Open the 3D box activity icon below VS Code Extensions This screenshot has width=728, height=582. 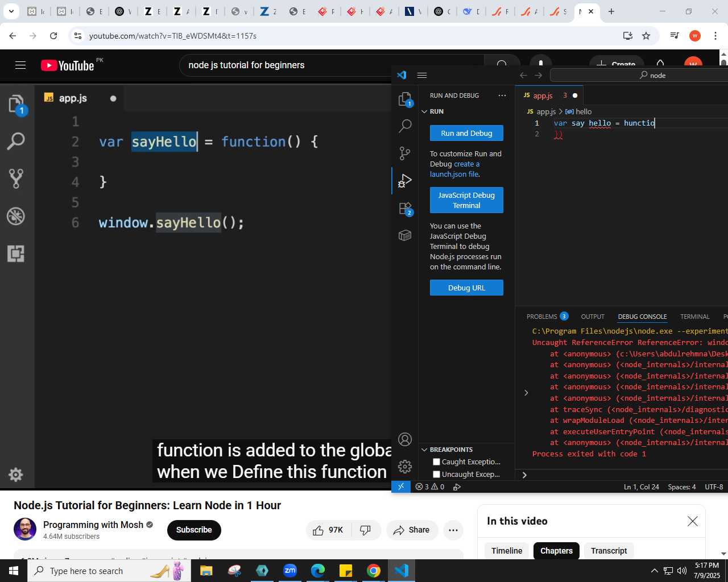click(405, 235)
